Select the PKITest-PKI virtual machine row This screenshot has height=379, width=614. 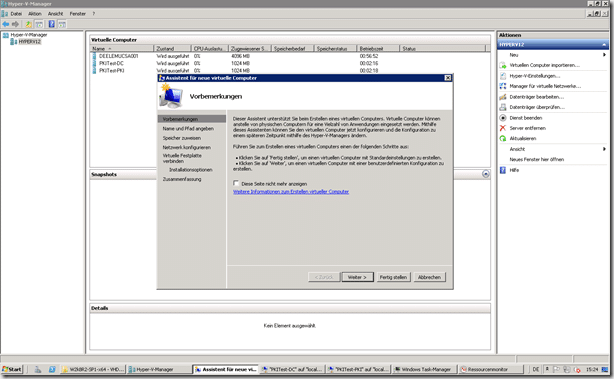[x=290, y=70]
